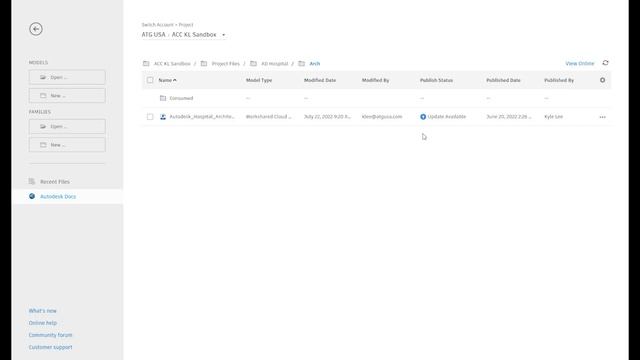The width and height of the screenshot is (640, 360).
Task: Open a family under Families
Action: pos(67,127)
